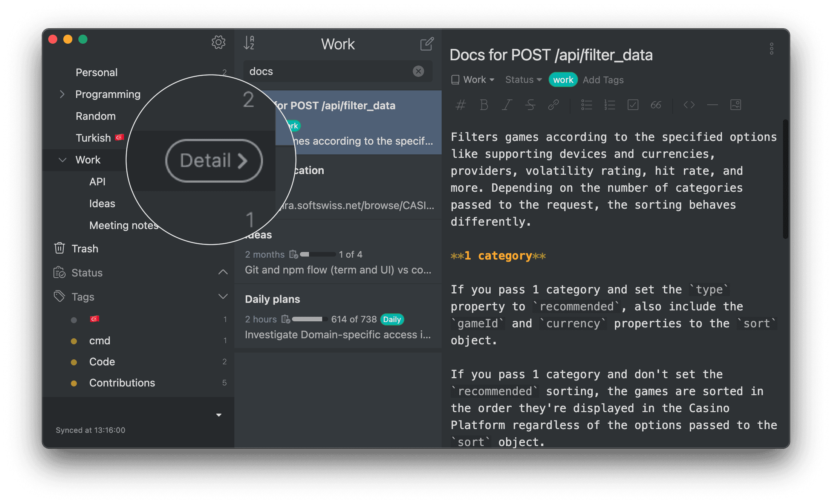Click the Daily plans progress bar

(x=309, y=319)
